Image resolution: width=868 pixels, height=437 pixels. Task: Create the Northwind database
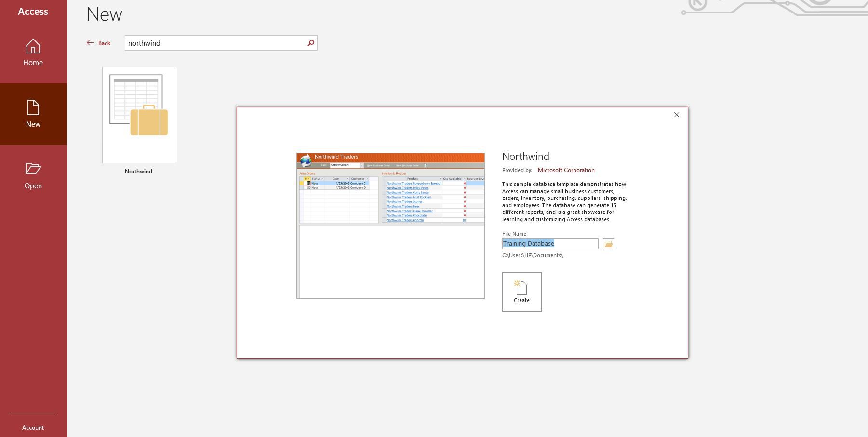point(521,292)
